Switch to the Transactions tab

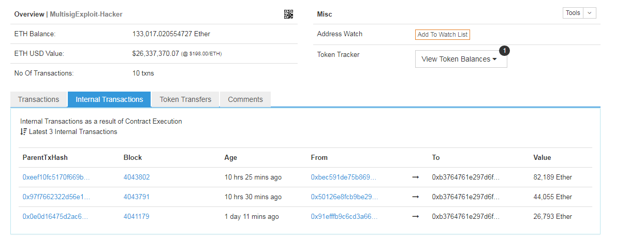(39, 99)
